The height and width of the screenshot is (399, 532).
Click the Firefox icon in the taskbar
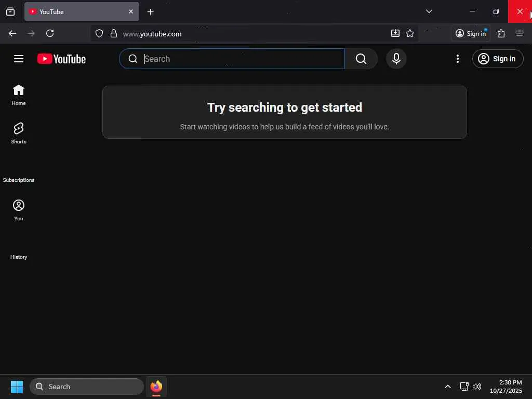(x=156, y=387)
